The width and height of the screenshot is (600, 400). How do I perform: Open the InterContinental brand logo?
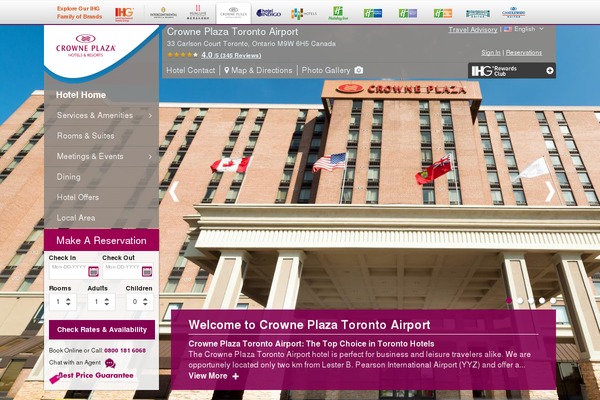point(163,13)
